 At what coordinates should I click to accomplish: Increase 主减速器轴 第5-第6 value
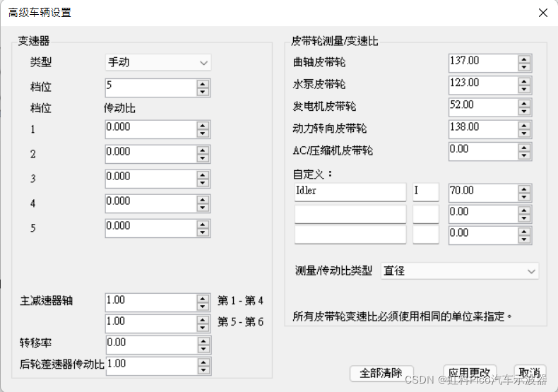click(203, 320)
